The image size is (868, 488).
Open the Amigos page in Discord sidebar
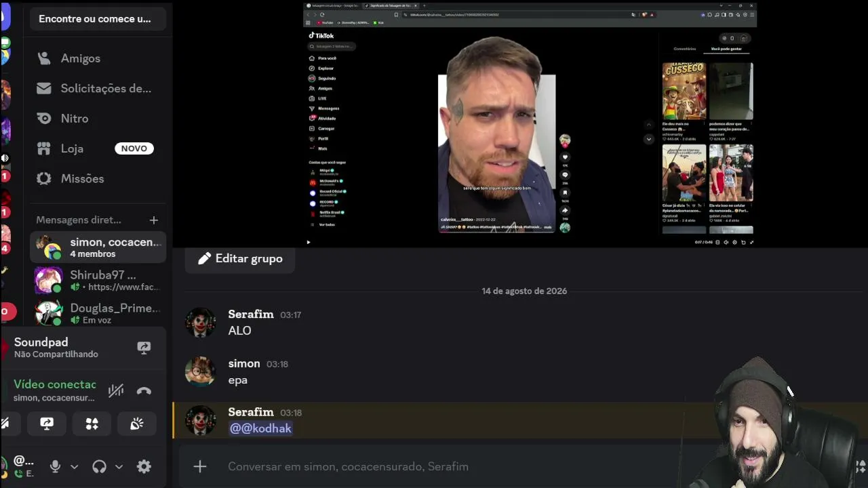pos(98,58)
